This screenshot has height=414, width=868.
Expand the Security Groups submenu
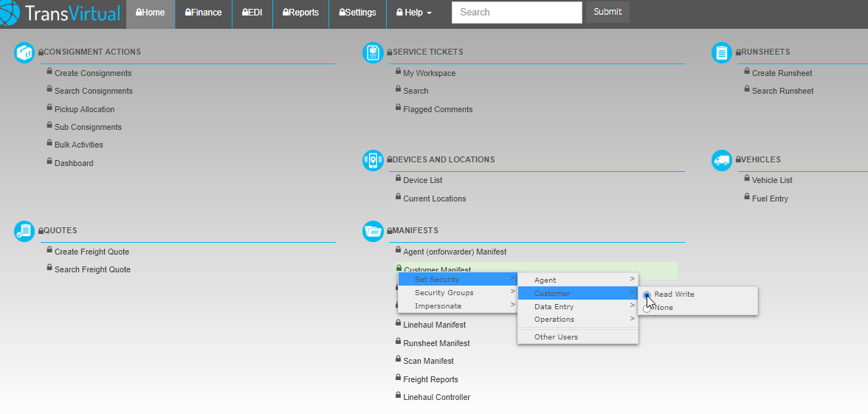click(458, 293)
